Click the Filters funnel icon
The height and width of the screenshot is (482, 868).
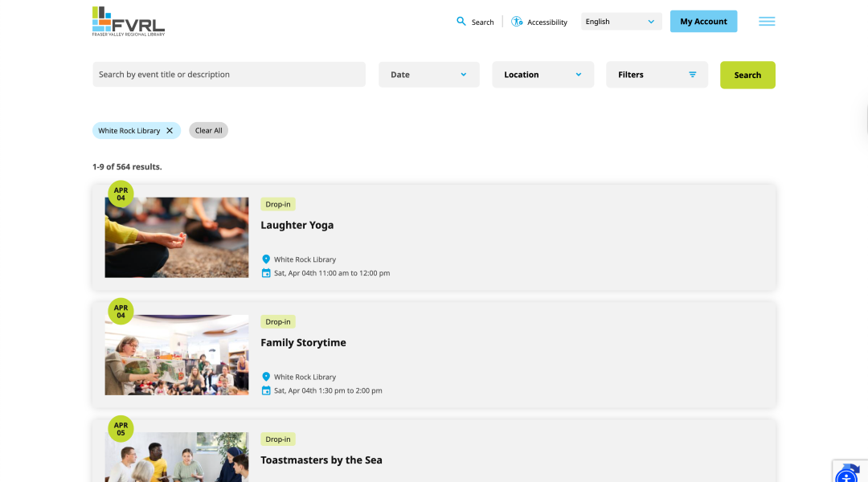[693, 75]
